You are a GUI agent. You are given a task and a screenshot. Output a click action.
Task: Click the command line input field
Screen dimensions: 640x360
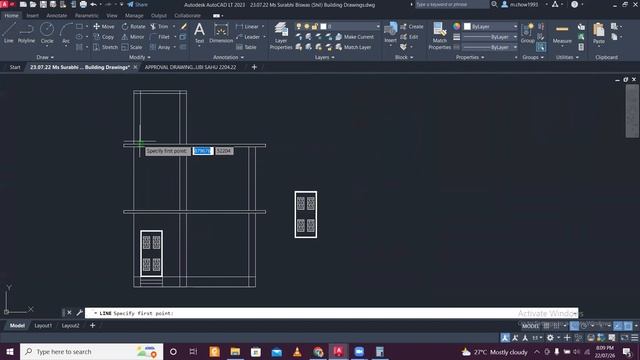click(331, 313)
